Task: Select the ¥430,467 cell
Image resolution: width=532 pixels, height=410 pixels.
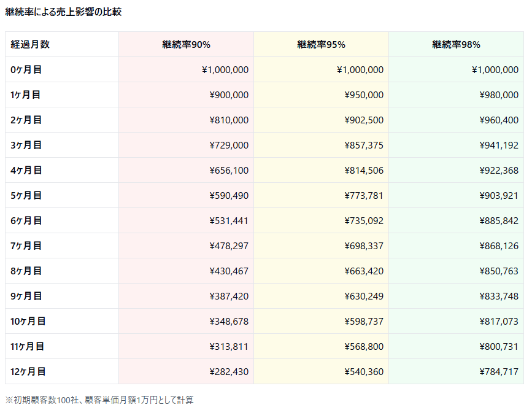Action: pos(187,271)
